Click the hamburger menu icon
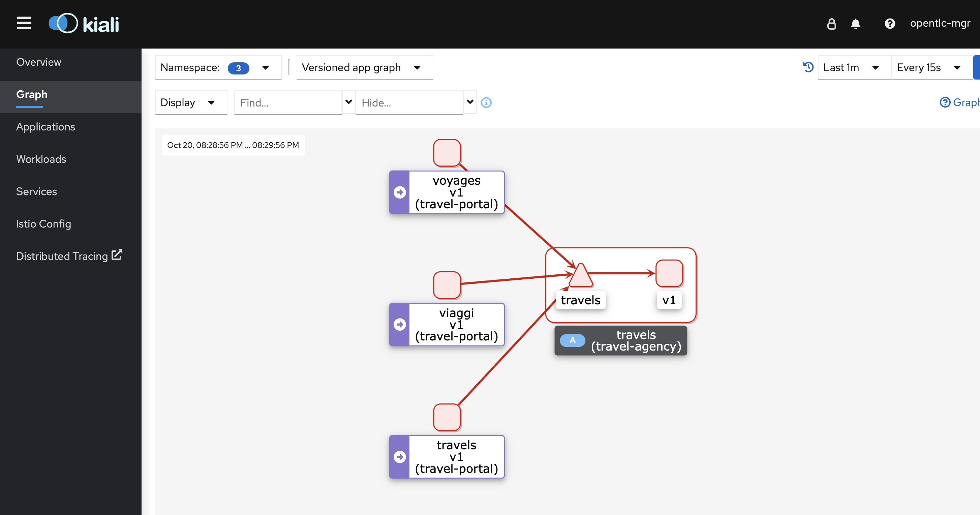 (24, 23)
